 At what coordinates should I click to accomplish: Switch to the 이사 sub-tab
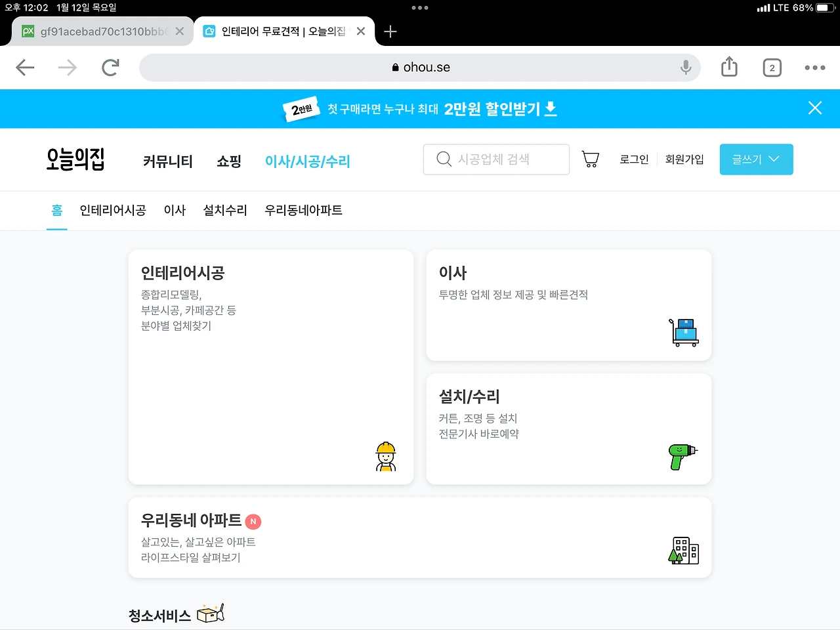coord(175,211)
